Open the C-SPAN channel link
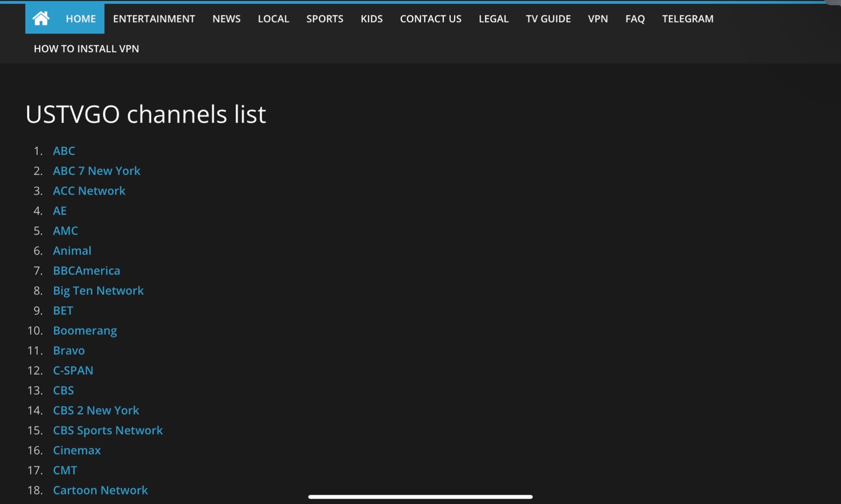 coord(73,370)
